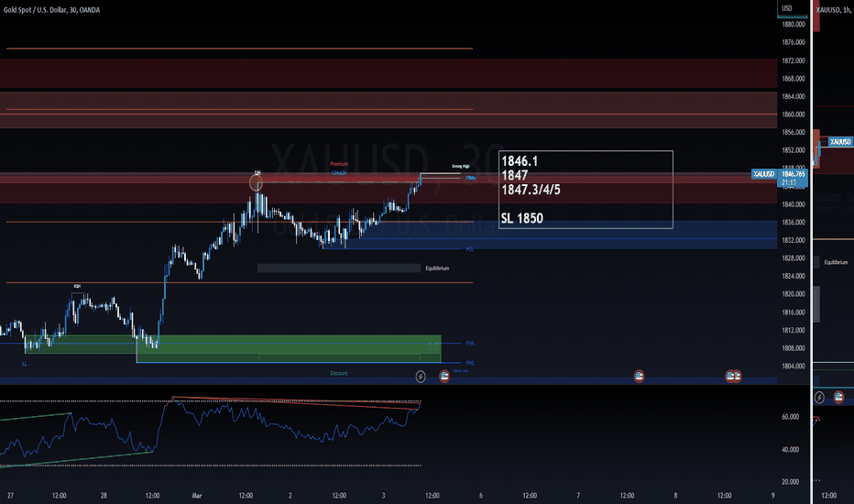Click the lightning bolt event icon on main chart
The height and width of the screenshot is (504, 854).
tap(421, 376)
